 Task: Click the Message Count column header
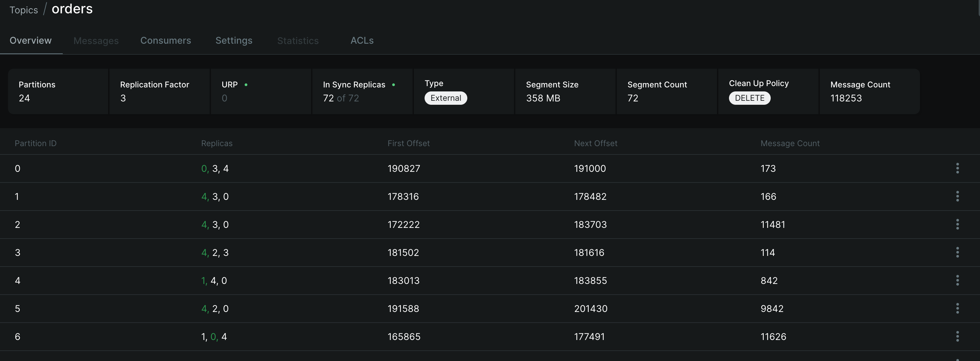[x=790, y=143]
